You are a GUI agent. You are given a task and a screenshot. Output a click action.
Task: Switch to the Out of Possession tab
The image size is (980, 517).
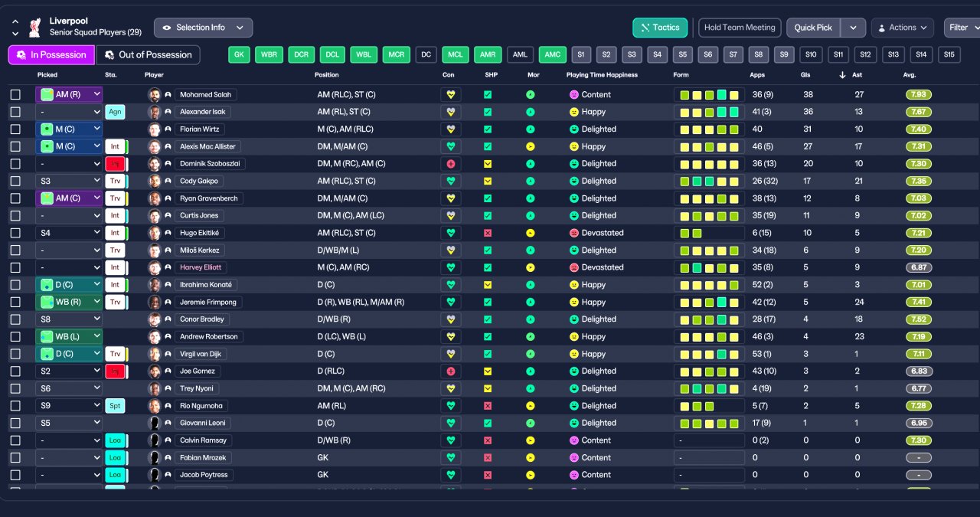pos(149,55)
